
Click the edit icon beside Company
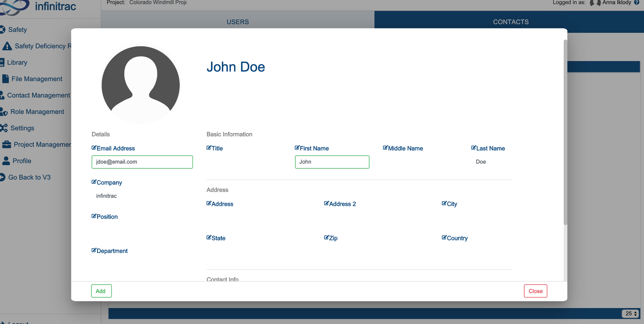click(x=94, y=182)
